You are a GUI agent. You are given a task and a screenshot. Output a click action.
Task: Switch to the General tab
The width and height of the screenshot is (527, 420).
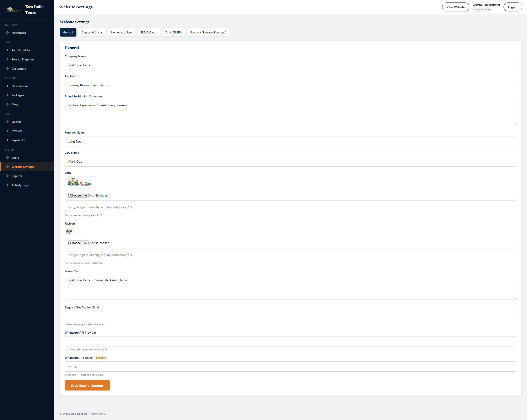click(68, 33)
